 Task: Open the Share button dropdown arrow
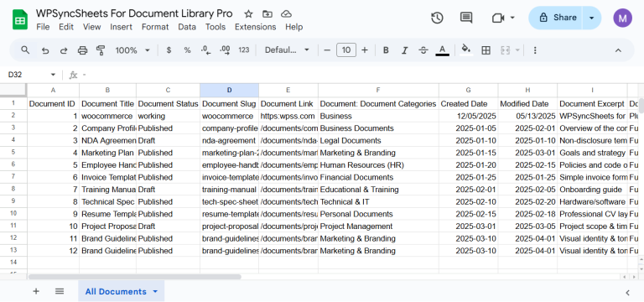[592, 18]
